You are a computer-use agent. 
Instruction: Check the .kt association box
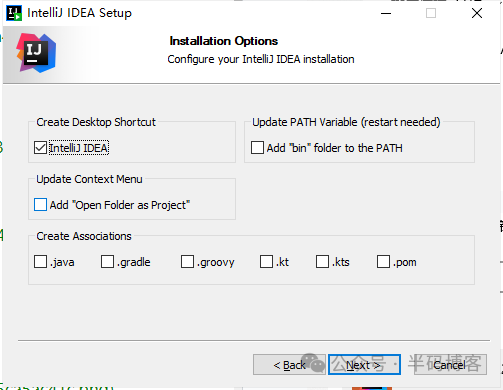pyautogui.click(x=266, y=262)
